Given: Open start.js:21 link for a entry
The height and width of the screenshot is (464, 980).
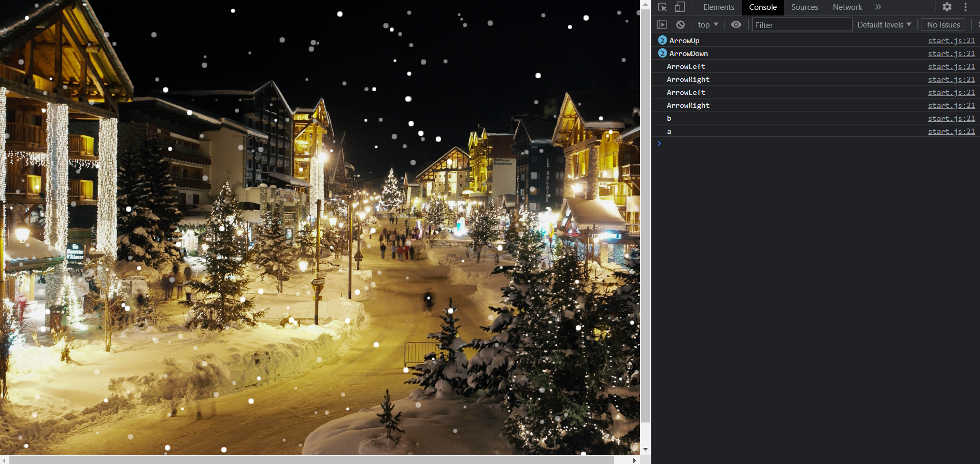Looking at the screenshot, I should pos(951,131).
